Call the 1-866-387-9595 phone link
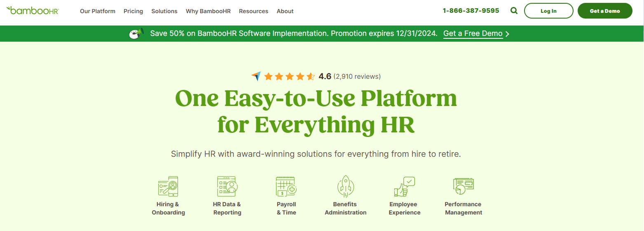The width and height of the screenshot is (644, 231). pos(471,11)
